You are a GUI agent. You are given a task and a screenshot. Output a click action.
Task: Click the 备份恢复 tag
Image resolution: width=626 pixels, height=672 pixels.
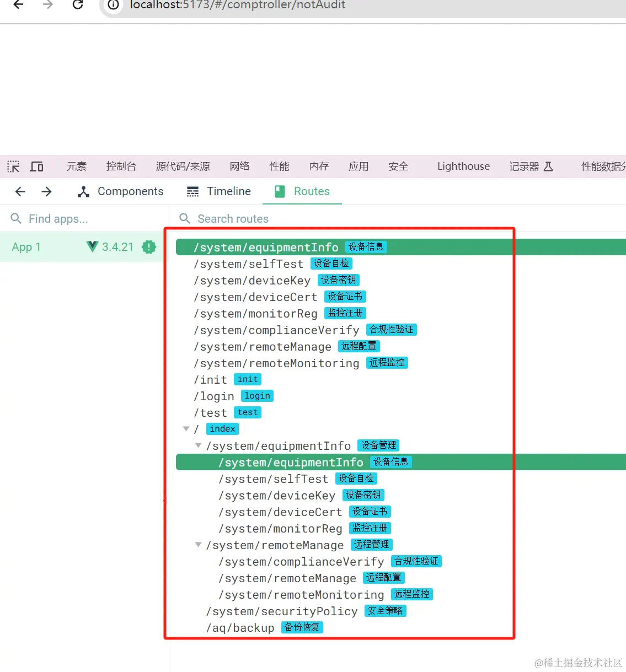pyautogui.click(x=302, y=627)
